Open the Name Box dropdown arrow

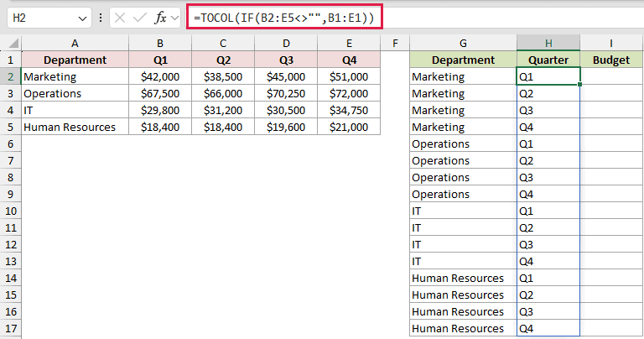click(x=82, y=18)
